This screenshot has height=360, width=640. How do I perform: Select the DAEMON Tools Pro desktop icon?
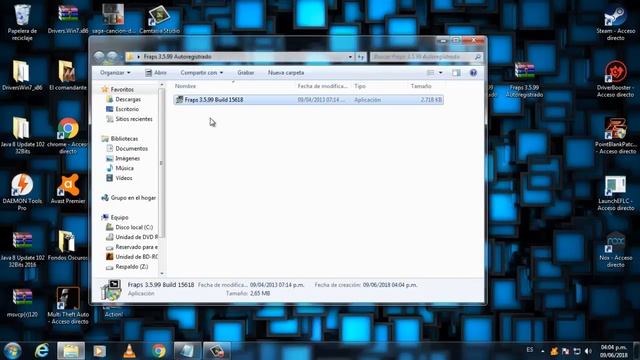[x=22, y=192]
